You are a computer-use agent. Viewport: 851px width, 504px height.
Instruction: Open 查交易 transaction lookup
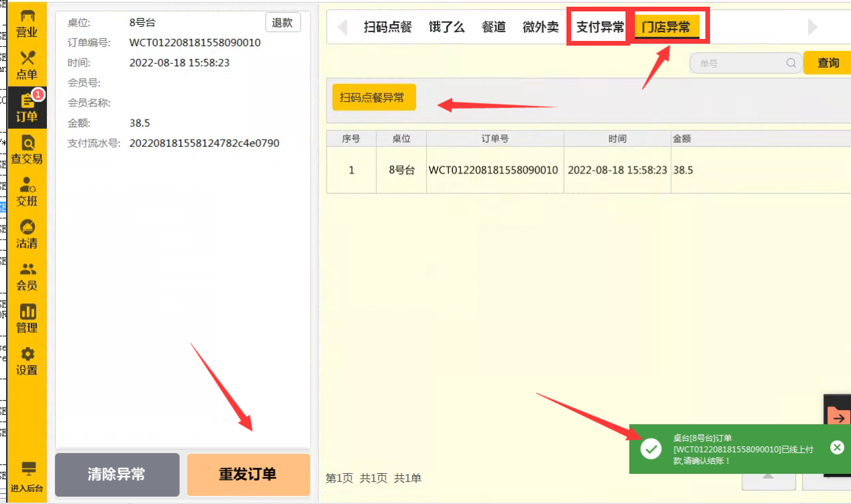(x=27, y=150)
